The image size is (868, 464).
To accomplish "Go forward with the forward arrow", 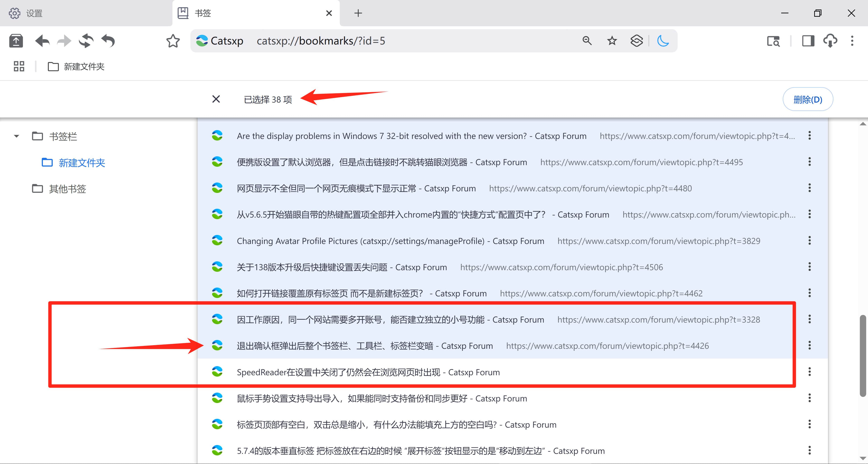I will pyautogui.click(x=64, y=41).
